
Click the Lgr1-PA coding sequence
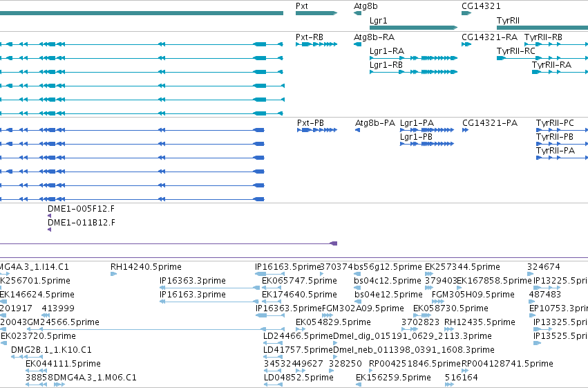427,130
